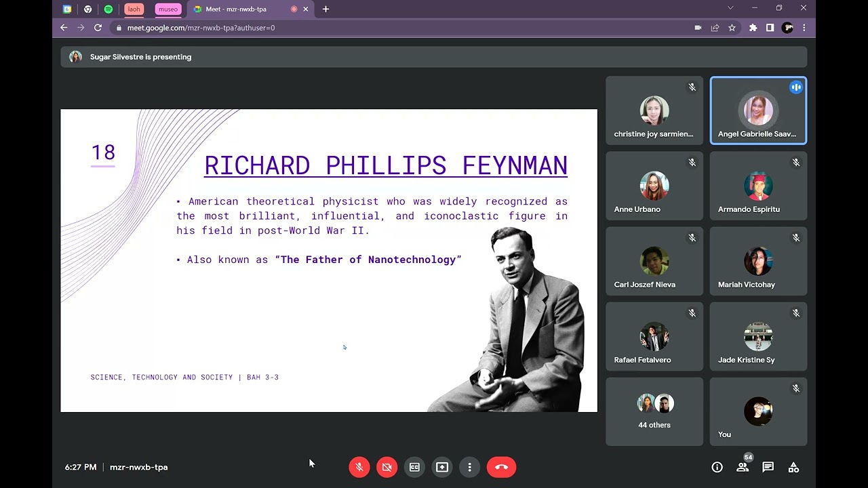Click the muted mic icon on Armando Espiritu's tile
Screen dimensions: 868x488
click(796, 163)
